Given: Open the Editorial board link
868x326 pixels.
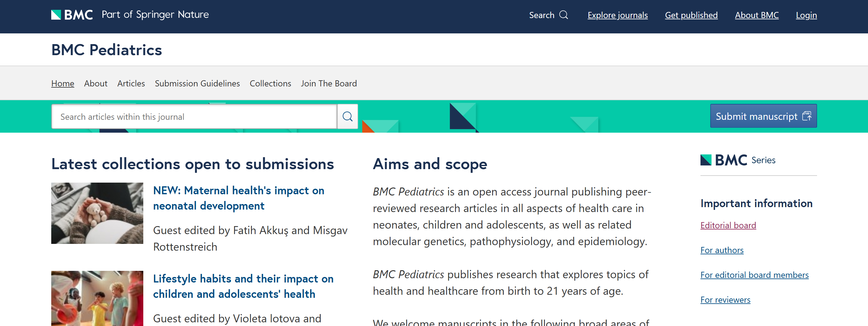Looking at the screenshot, I should click(x=728, y=225).
